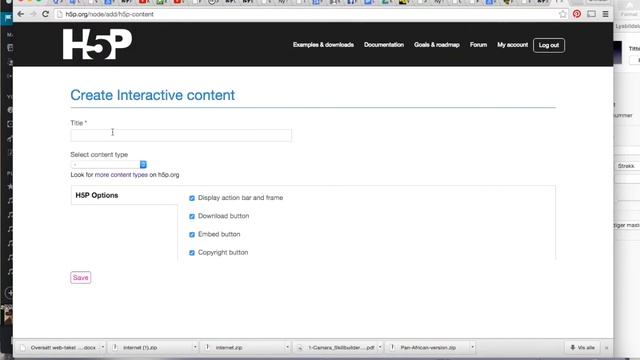Click the Select content type label
The width and height of the screenshot is (640, 360).
99,155
